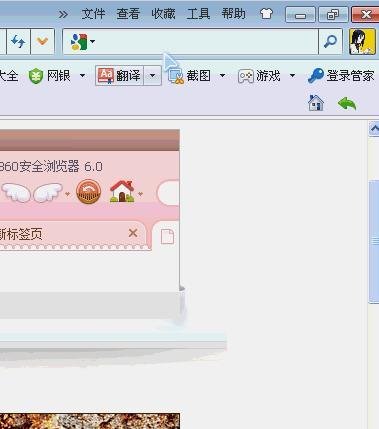Open the 文件 menu
This screenshot has height=429, width=379.
click(93, 14)
